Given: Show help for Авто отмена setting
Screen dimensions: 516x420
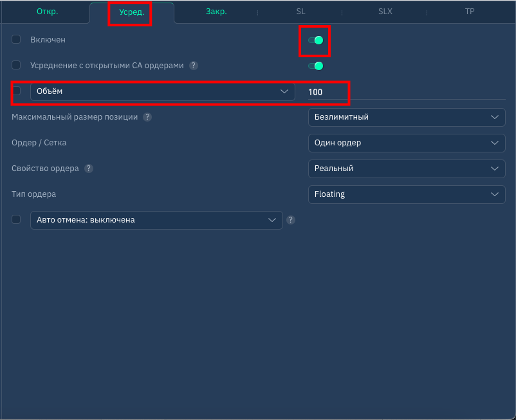Looking at the screenshot, I should [x=291, y=220].
